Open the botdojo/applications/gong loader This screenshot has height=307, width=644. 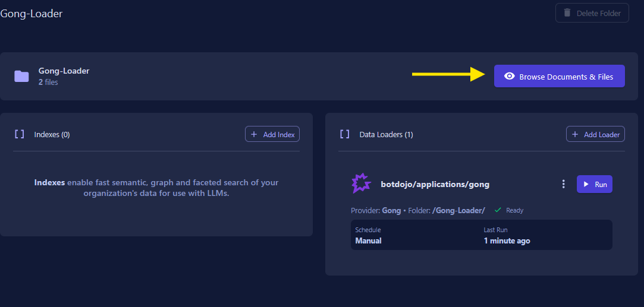click(x=435, y=184)
